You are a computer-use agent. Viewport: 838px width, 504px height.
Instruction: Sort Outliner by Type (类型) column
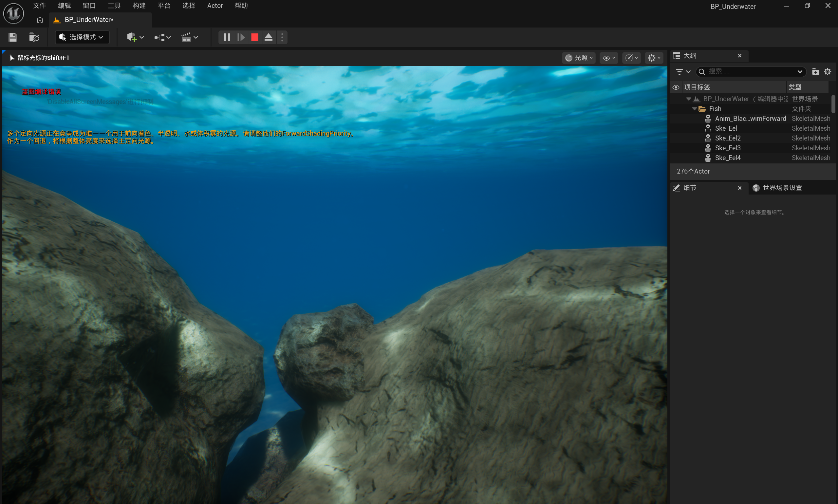click(807, 87)
